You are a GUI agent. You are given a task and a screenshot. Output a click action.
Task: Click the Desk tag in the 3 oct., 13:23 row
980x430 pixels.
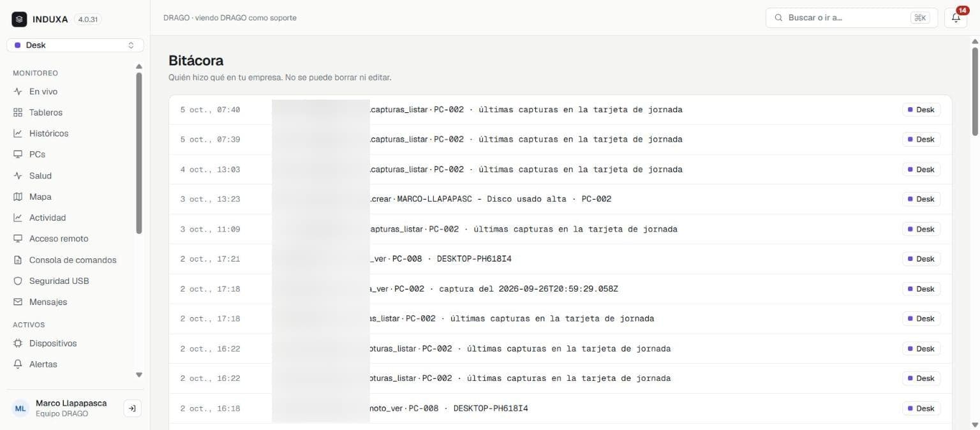[921, 199]
